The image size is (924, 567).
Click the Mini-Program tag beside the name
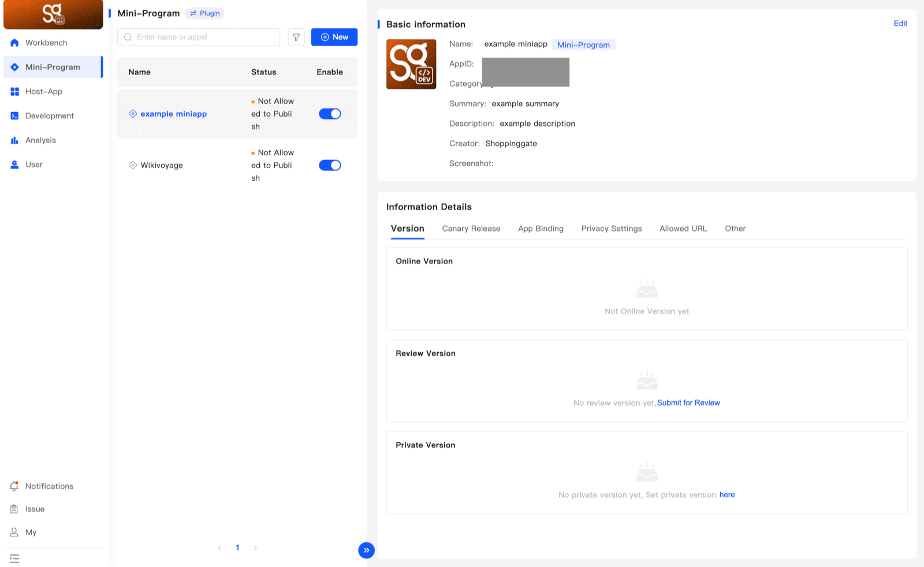point(583,44)
